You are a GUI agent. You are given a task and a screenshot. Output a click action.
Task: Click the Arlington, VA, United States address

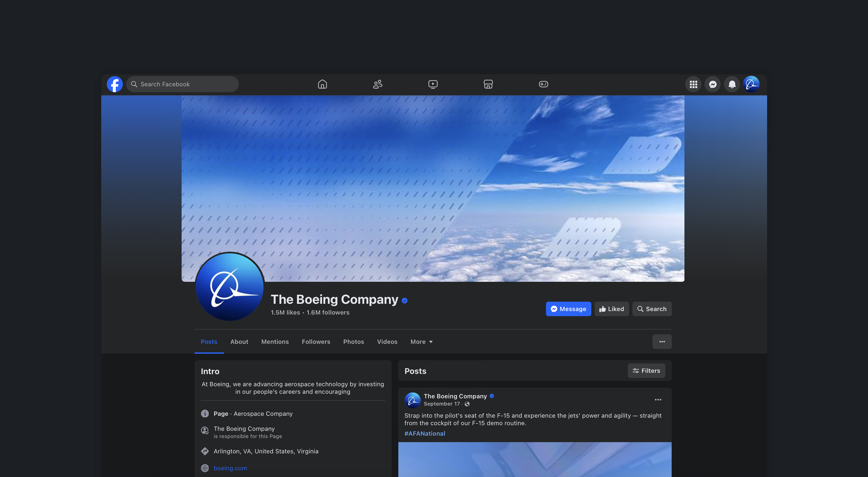click(x=266, y=451)
